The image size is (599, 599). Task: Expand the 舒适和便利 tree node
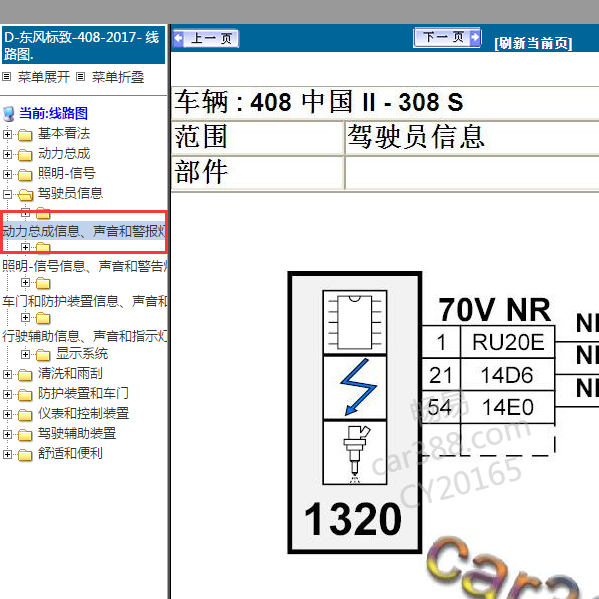click(x=7, y=454)
